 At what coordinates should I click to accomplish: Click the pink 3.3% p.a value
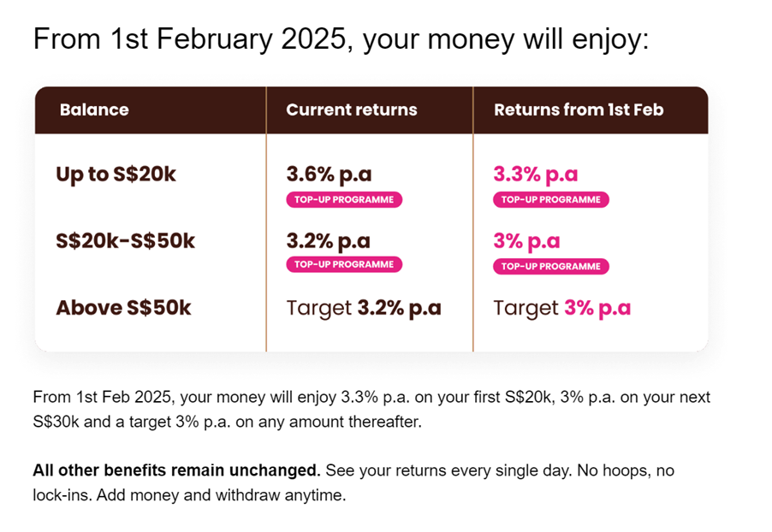536,174
